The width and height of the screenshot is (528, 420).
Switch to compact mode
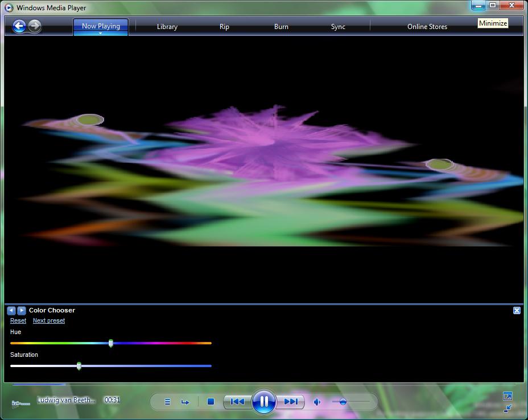(508, 408)
